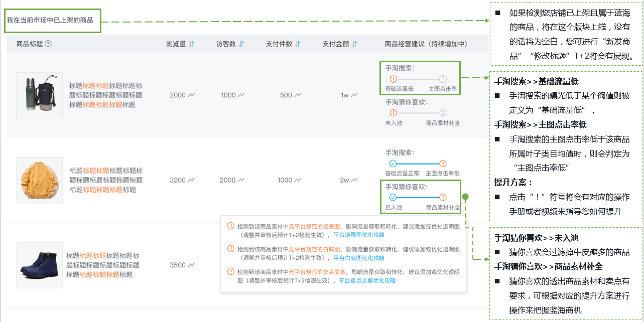Click the 基础流量低 warning icon for the thermos
This screenshot has height=322, width=644.
pyautogui.click(x=393, y=79)
